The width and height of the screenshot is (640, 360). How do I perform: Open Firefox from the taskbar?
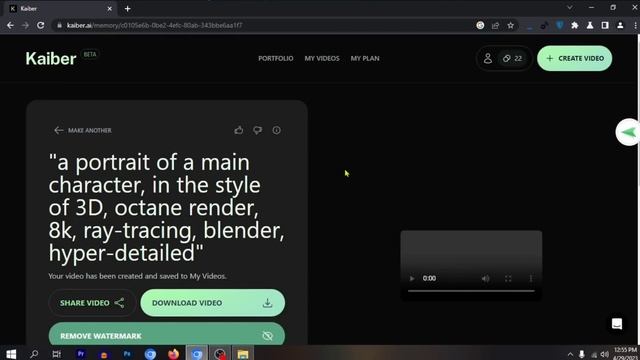(173, 354)
